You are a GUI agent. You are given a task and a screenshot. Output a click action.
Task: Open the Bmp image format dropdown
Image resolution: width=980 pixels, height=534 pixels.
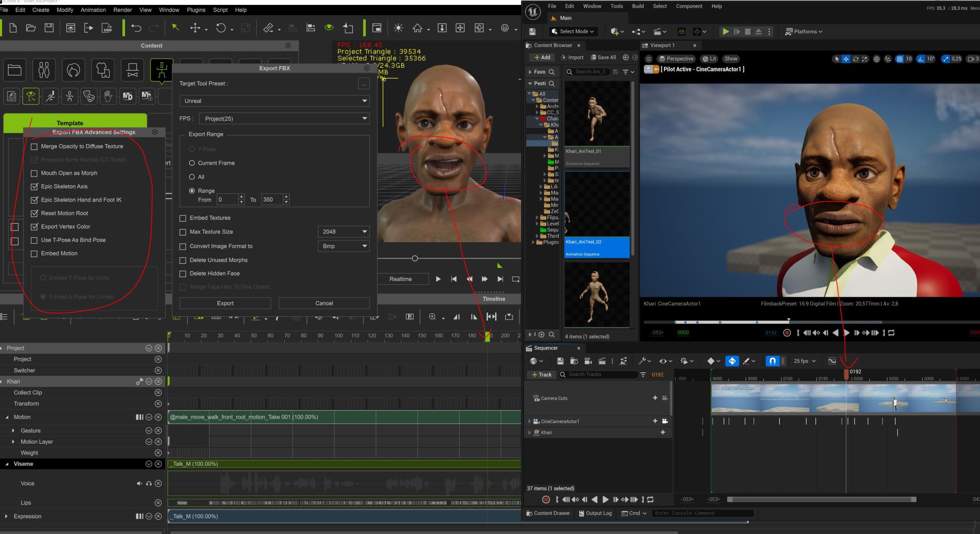pyautogui.click(x=343, y=246)
